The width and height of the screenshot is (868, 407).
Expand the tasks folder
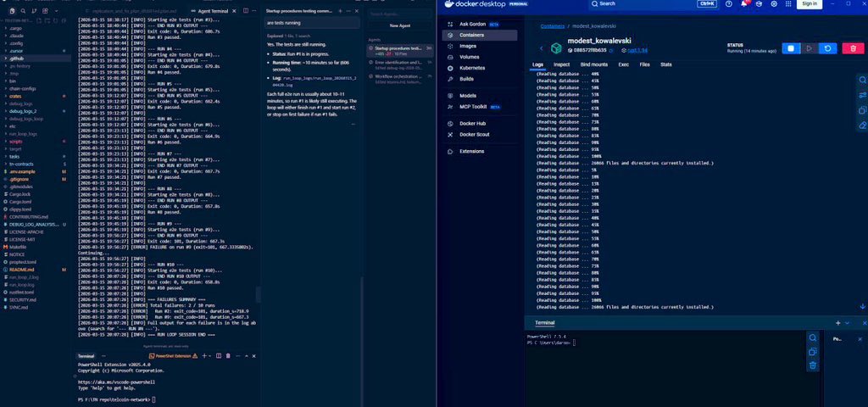coord(36,156)
